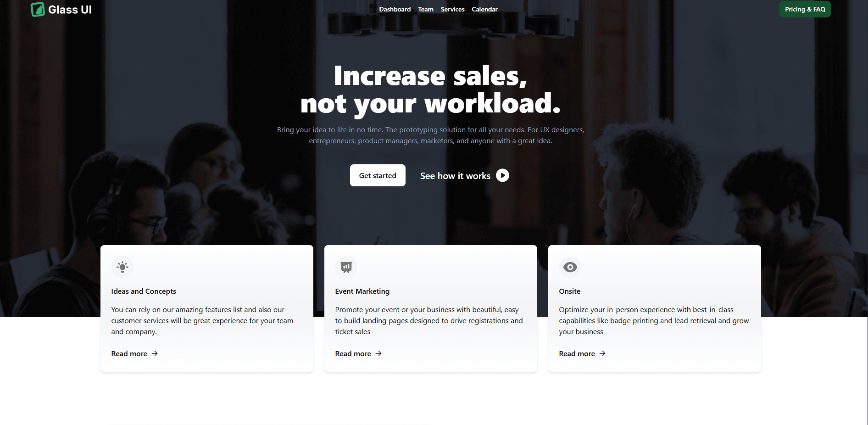Screen dimensions: 868x425
Task: Click the arrow icon after Read more under Onsite
Action: 602,353
